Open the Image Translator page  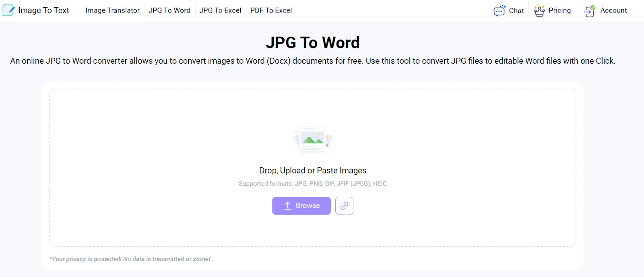(x=112, y=10)
